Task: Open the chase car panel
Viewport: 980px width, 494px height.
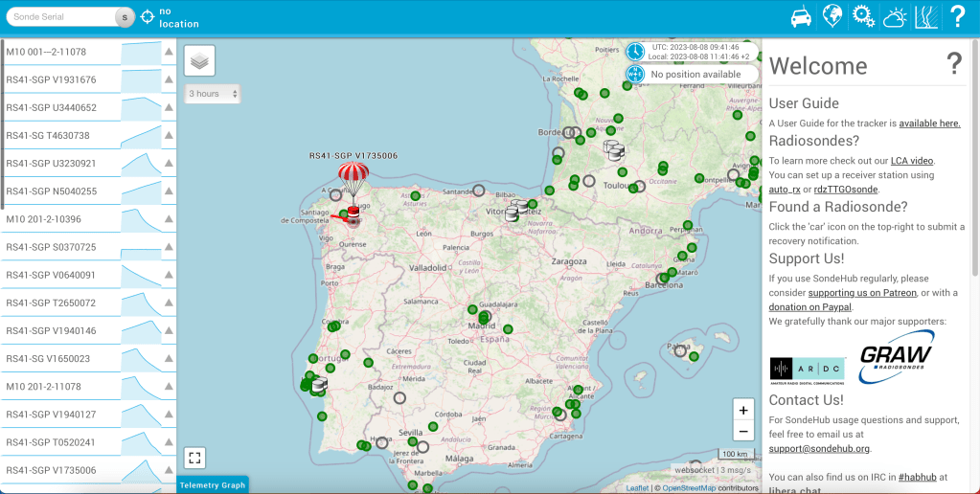Action: coord(801,16)
